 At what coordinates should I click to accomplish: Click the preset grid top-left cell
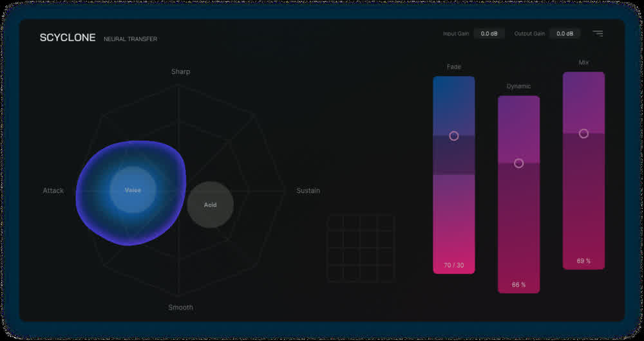point(336,223)
